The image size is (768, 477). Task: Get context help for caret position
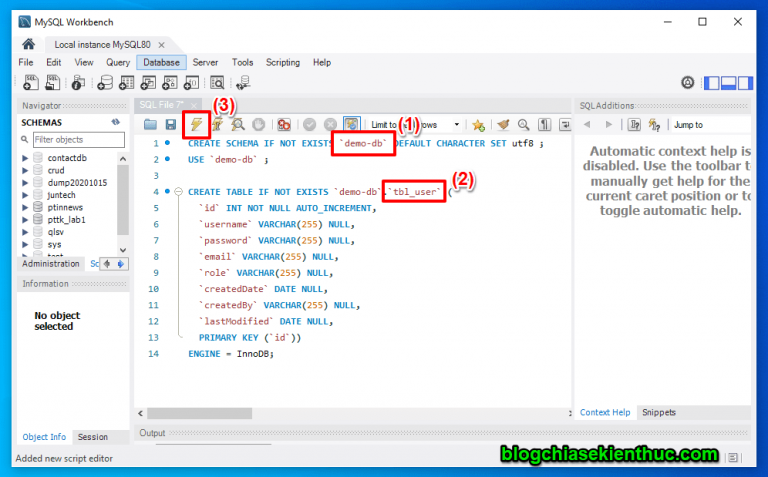[634, 125]
